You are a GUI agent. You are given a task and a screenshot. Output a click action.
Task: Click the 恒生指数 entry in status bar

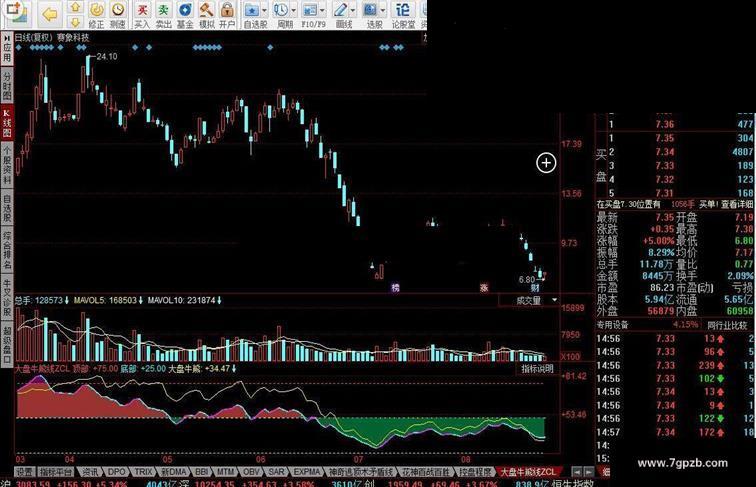point(574,483)
